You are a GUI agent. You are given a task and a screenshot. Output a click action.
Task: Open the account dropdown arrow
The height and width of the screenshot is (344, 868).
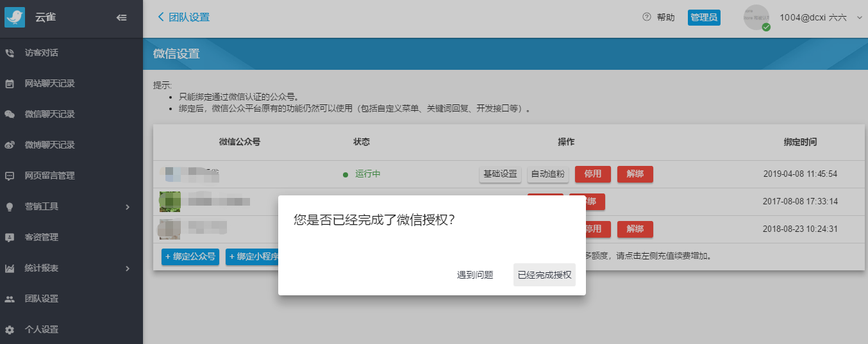(859, 18)
